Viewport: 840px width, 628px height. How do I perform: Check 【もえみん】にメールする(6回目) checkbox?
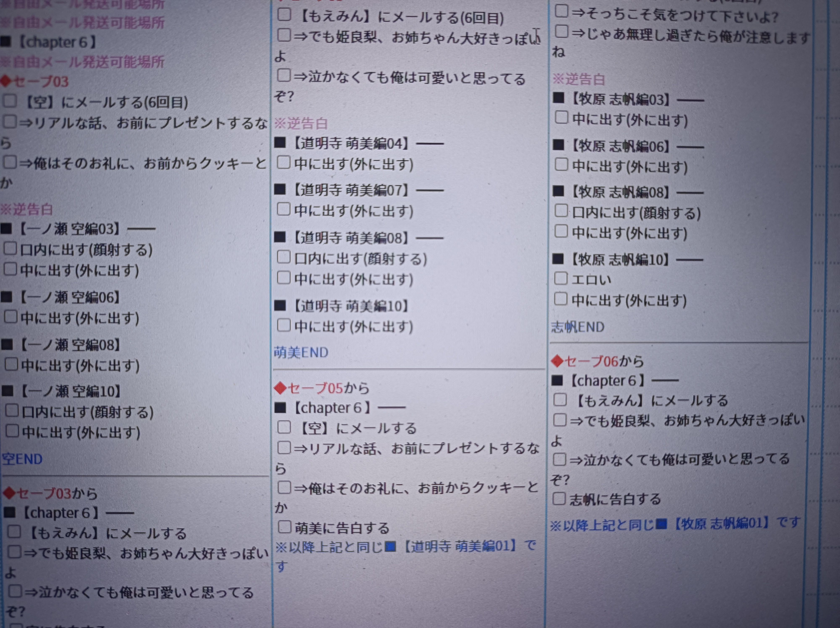tap(284, 15)
